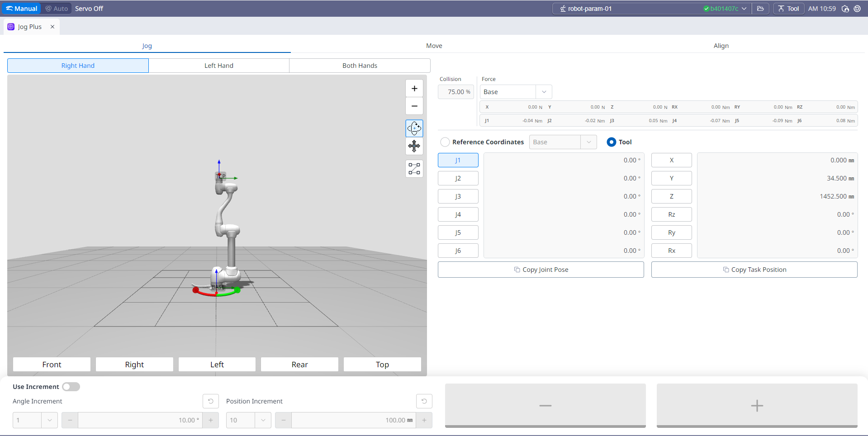The image size is (868, 436).
Task: Increase the angle increment with plus stepper
Action: (x=210, y=420)
